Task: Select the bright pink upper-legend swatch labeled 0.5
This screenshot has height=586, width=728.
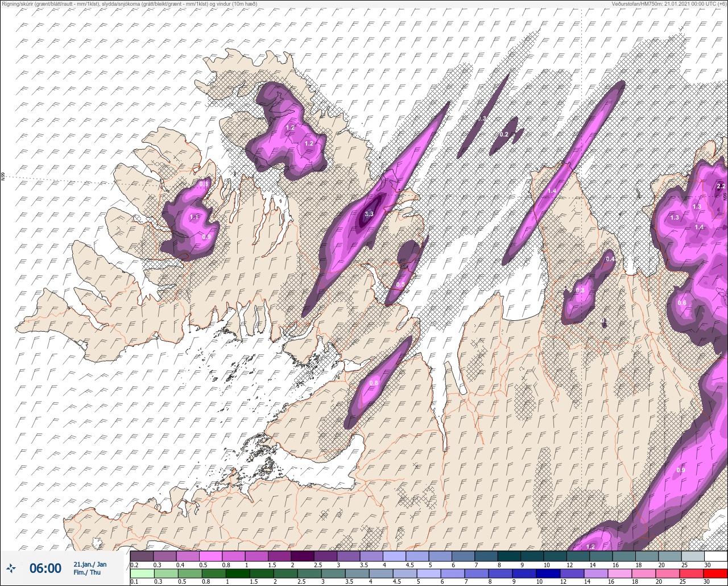Action: coord(210,555)
